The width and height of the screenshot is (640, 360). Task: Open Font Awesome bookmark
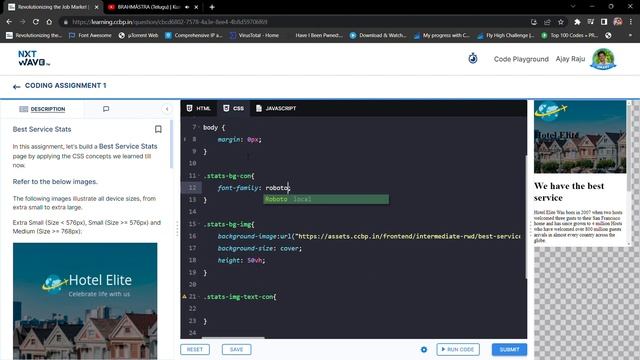(x=90, y=36)
